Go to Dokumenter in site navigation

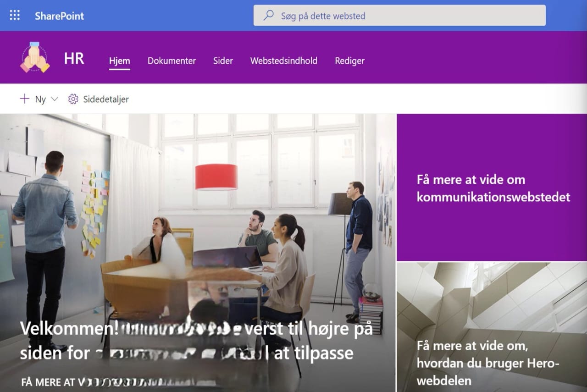172,61
